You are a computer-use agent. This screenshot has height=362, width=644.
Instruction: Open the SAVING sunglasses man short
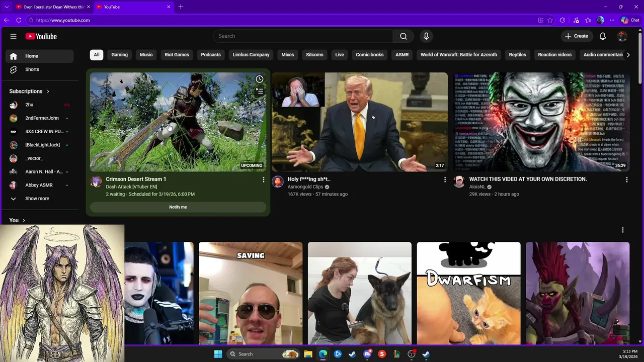click(251, 293)
